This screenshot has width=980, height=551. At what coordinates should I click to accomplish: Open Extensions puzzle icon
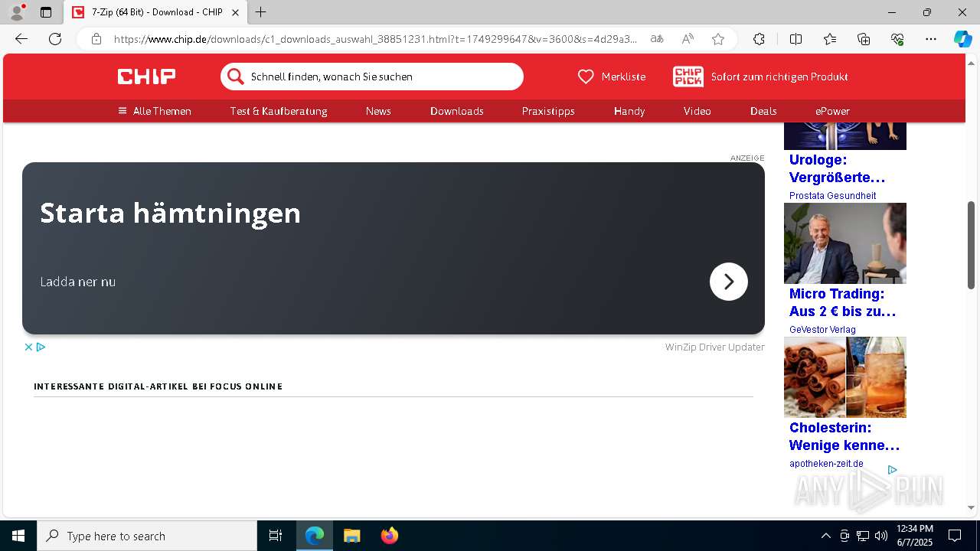(759, 39)
